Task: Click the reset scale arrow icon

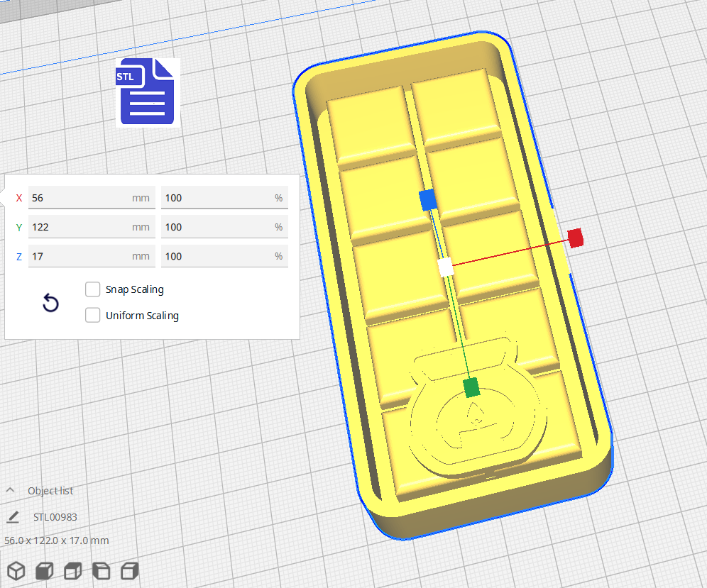Action: click(x=50, y=303)
